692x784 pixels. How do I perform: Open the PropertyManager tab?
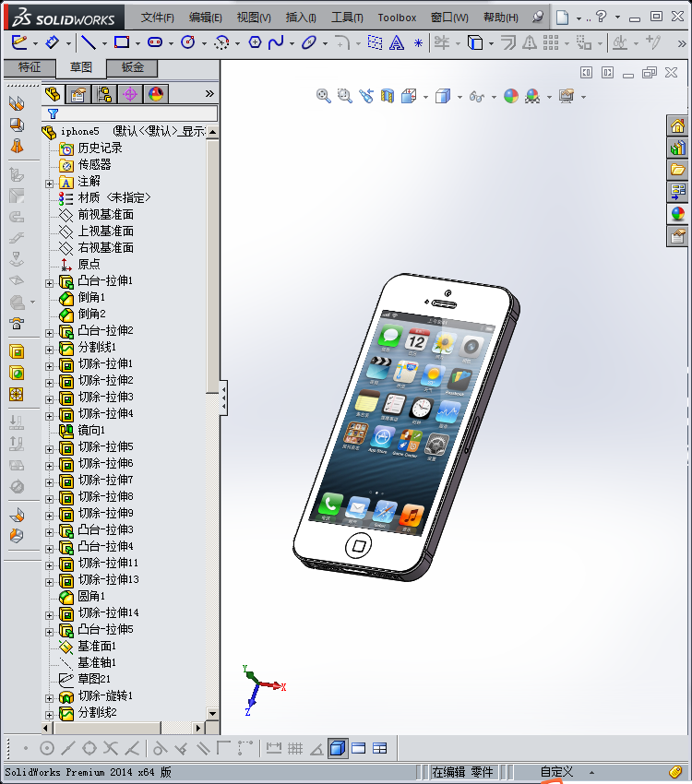78,94
